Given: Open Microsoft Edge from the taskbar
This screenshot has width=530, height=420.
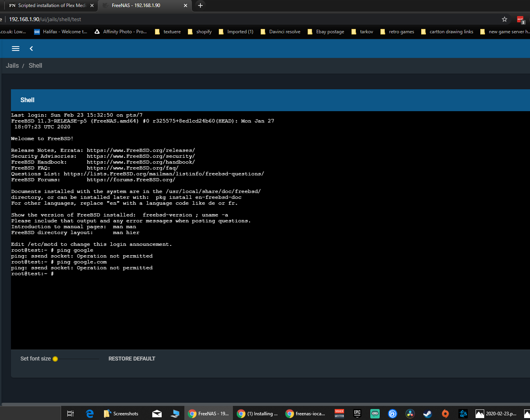Looking at the screenshot, I should click(90, 413).
